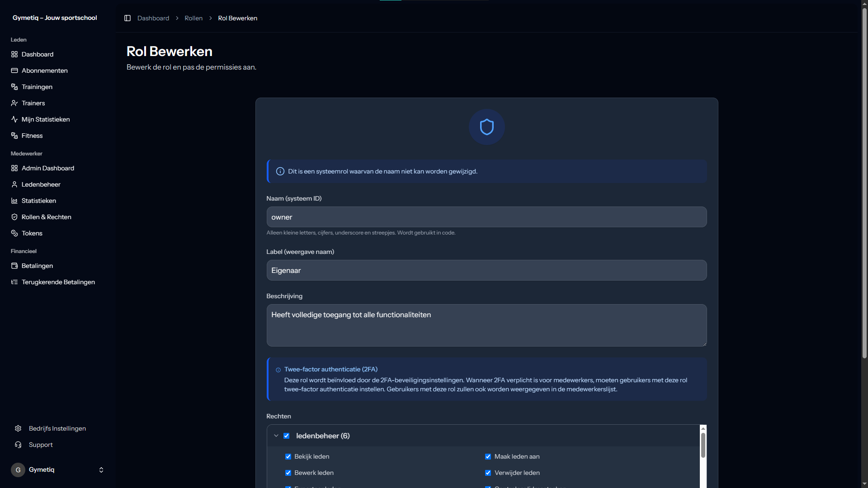Click the Ledenbeheer user icon
The width and height of the screenshot is (868, 488).
tap(14, 184)
